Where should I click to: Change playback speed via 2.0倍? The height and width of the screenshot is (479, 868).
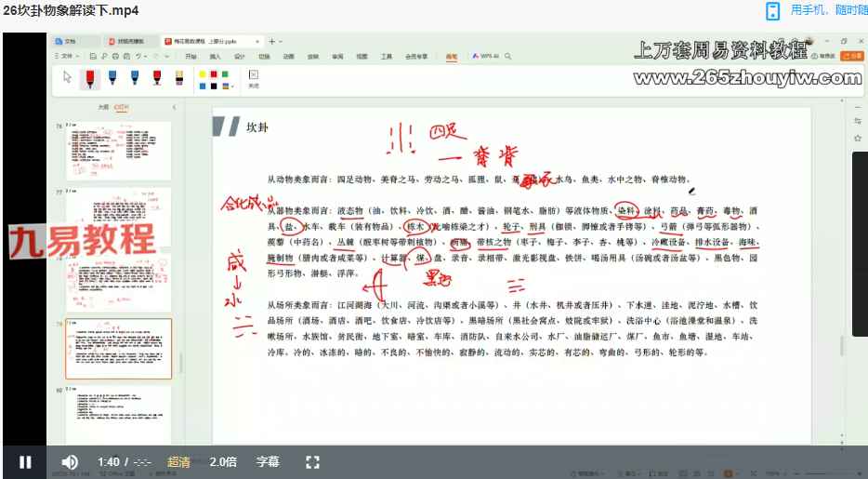click(222, 462)
